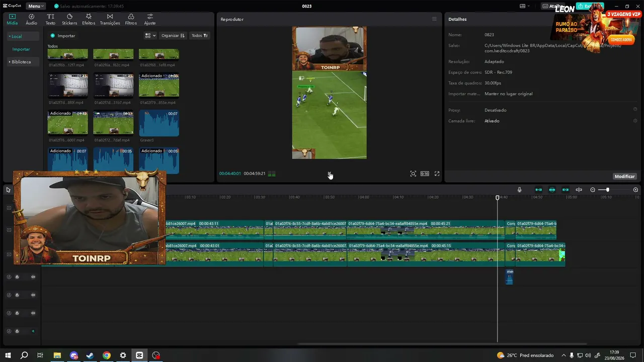Click the Modificar button in Detalhes
This screenshot has width=644, height=362.
point(625,176)
